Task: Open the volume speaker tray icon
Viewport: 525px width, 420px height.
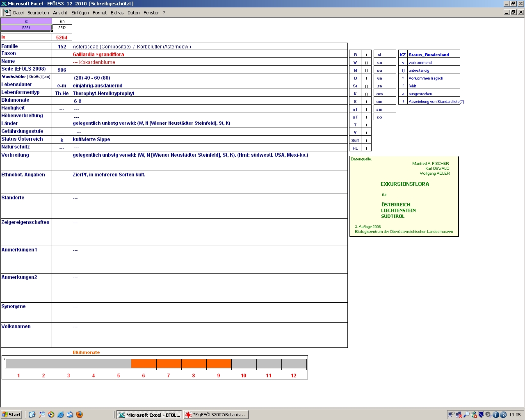Action: 489,415
